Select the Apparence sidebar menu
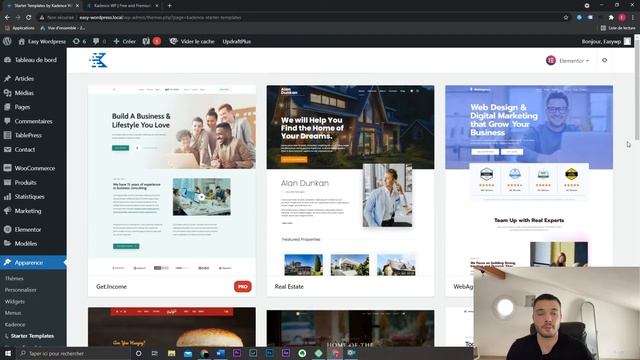Screen dimensions: 640x360 [33, 262]
